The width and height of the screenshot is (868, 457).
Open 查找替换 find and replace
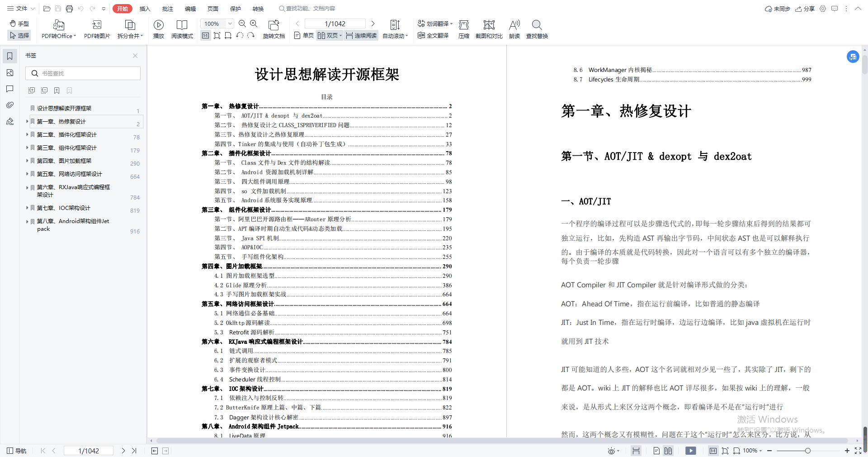coord(537,29)
